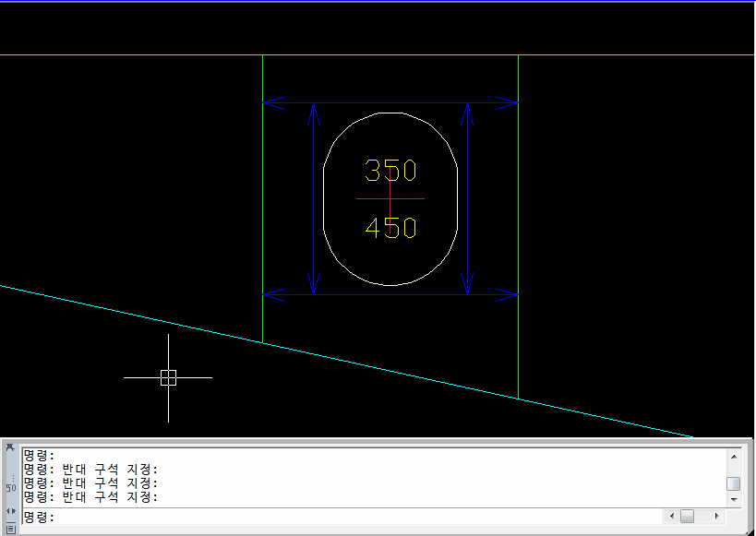Click command line scroll left arrow
The height and width of the screenshot is (536, 756).
coord(672,517)
